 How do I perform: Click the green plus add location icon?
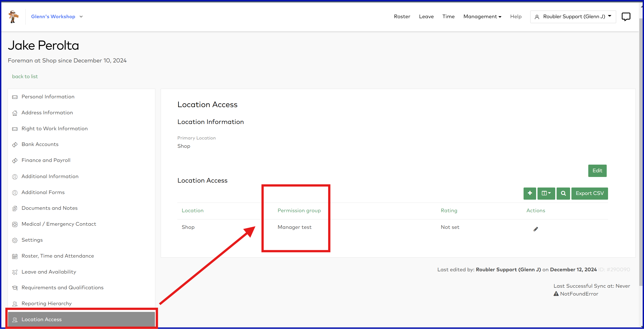tap(529, 193)
